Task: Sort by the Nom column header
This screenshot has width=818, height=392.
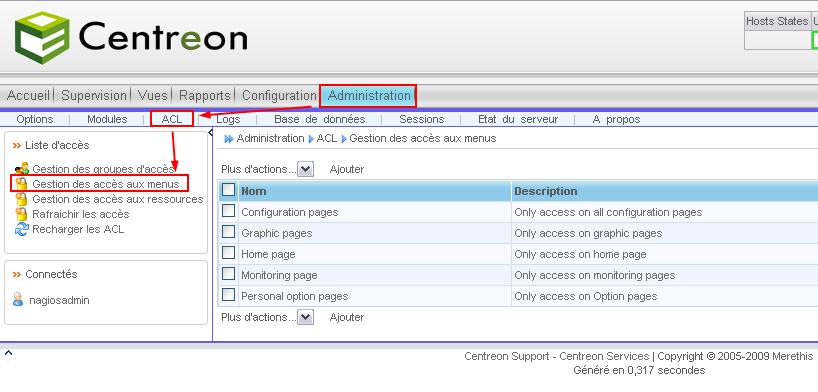Action: point(254,191)
